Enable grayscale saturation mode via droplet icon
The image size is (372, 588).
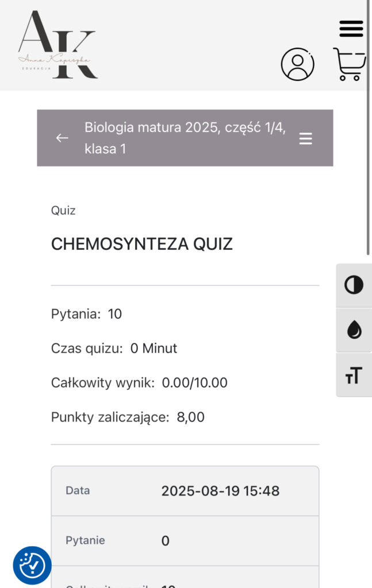coord(353,330)
